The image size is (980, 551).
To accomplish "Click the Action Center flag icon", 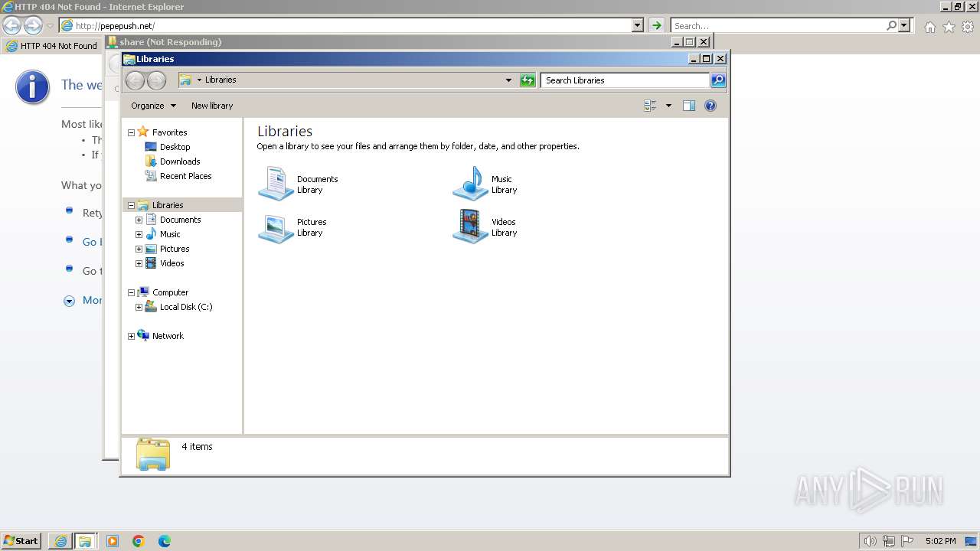I will 907,541.
